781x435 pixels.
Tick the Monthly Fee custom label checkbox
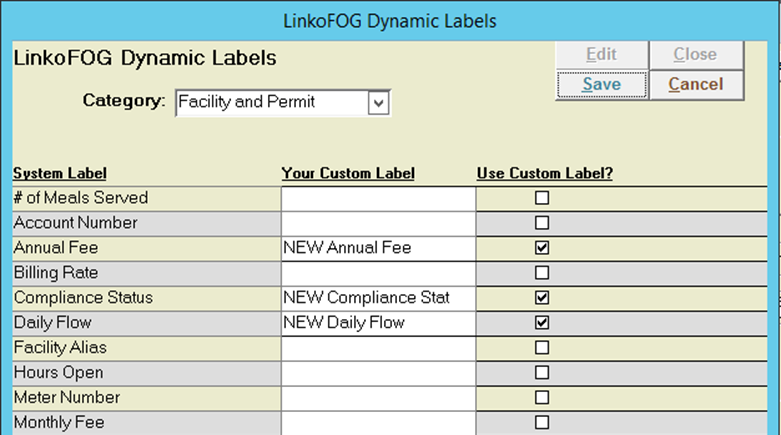[542, 422]
